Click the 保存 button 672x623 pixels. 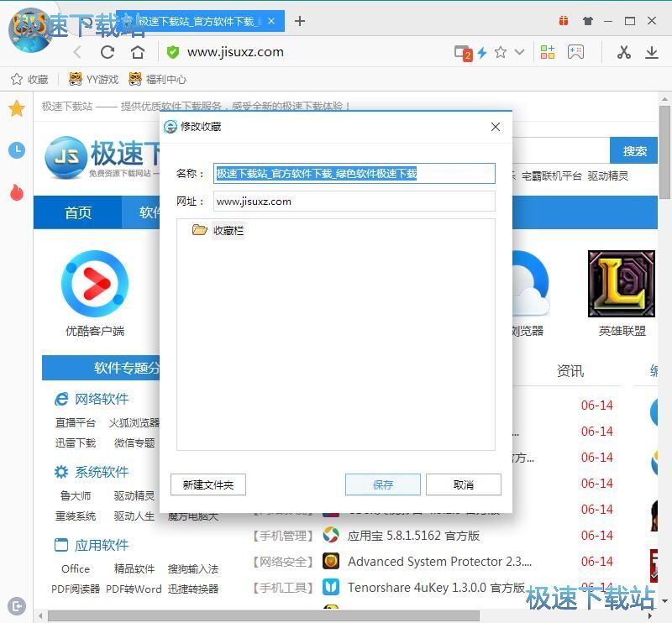(x=383, y=484)
